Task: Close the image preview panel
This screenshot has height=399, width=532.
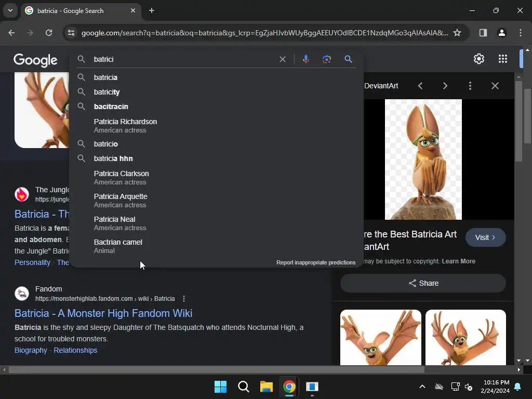Action: pos(495,86)
